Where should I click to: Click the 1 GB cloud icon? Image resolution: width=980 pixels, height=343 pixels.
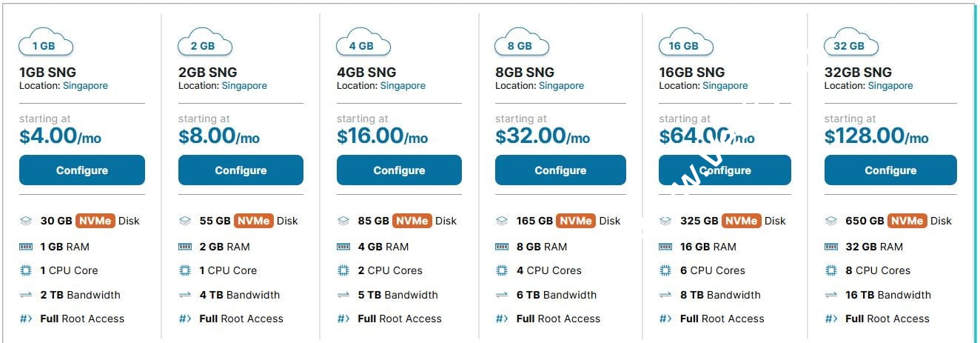(46, 44)
